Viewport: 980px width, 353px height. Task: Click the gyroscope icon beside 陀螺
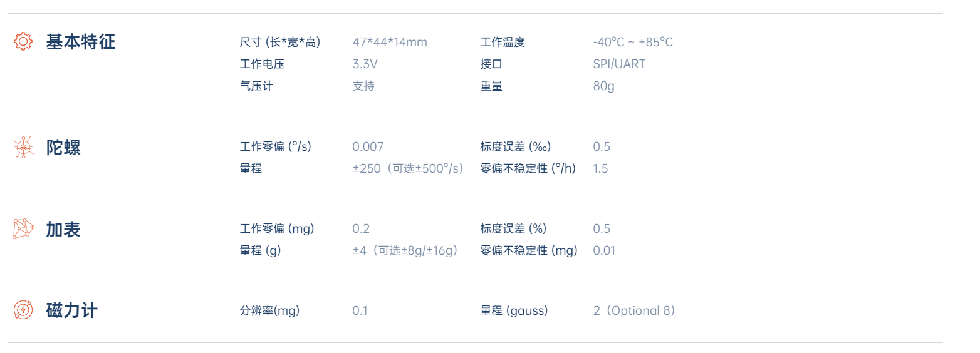[x=23, y=147]
